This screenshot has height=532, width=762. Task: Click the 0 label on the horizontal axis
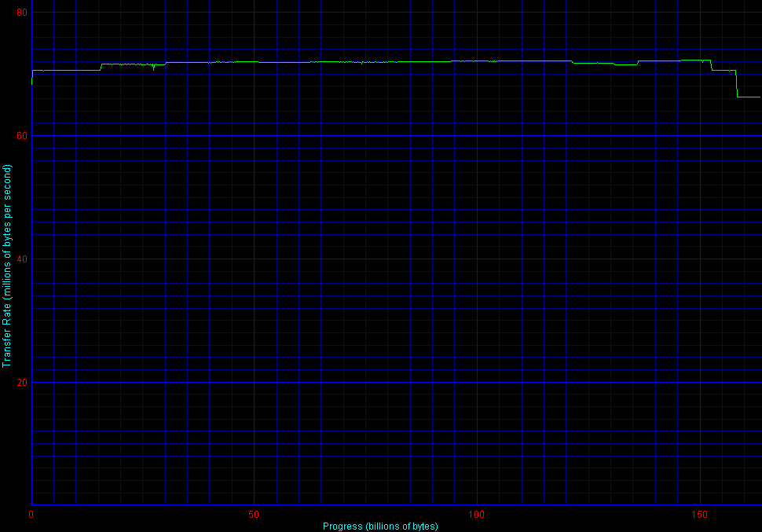click(x=31, y=515)
